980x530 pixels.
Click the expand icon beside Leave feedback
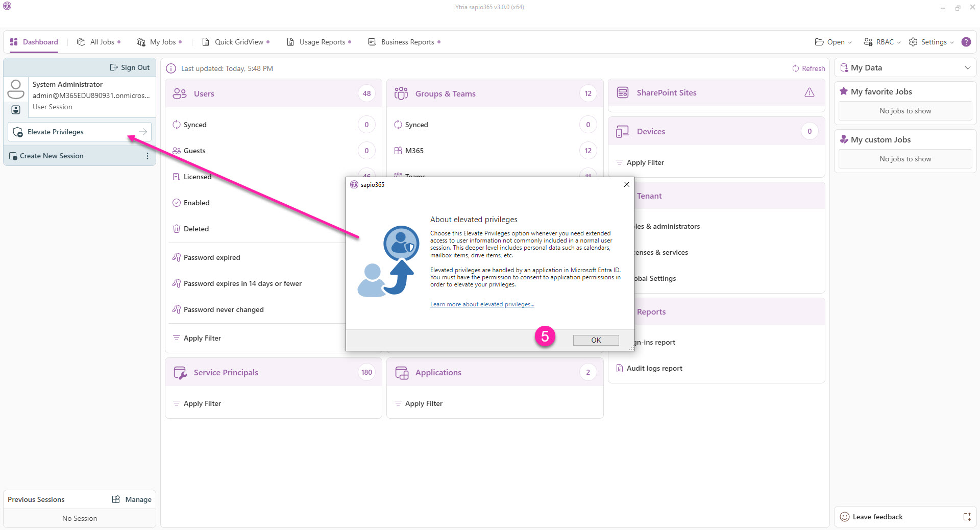point(967,517)
